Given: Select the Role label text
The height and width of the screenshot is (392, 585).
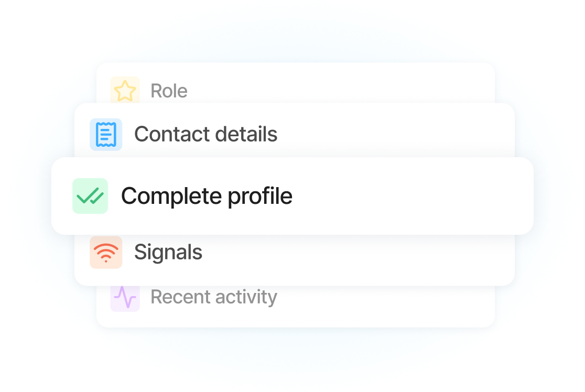Looking at the screenshot, I should (169, 91).
